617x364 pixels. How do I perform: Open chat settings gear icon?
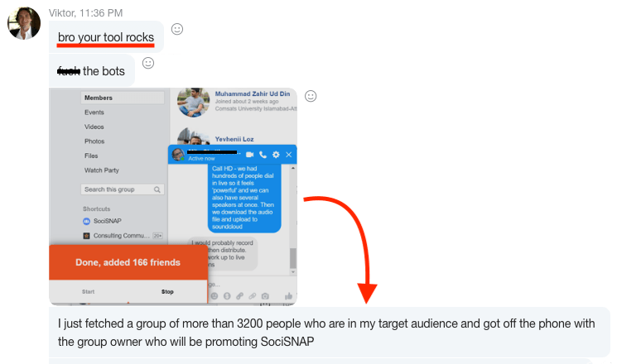[276, 155]
